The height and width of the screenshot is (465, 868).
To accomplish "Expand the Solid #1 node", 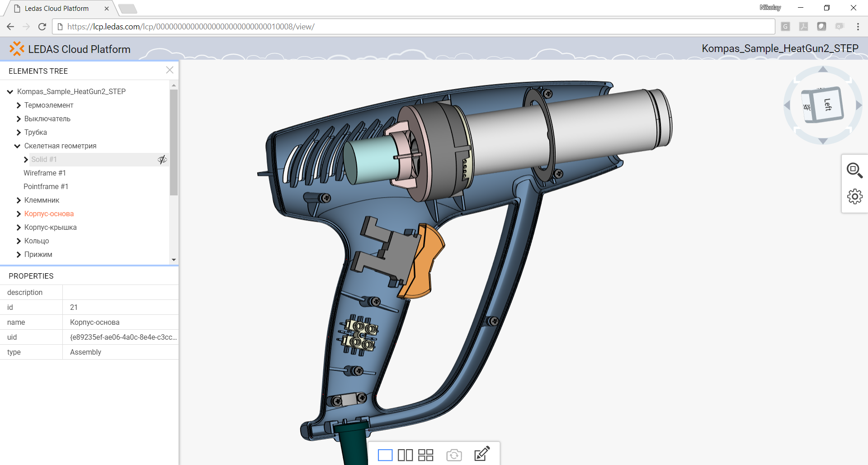I will [26, 160].
